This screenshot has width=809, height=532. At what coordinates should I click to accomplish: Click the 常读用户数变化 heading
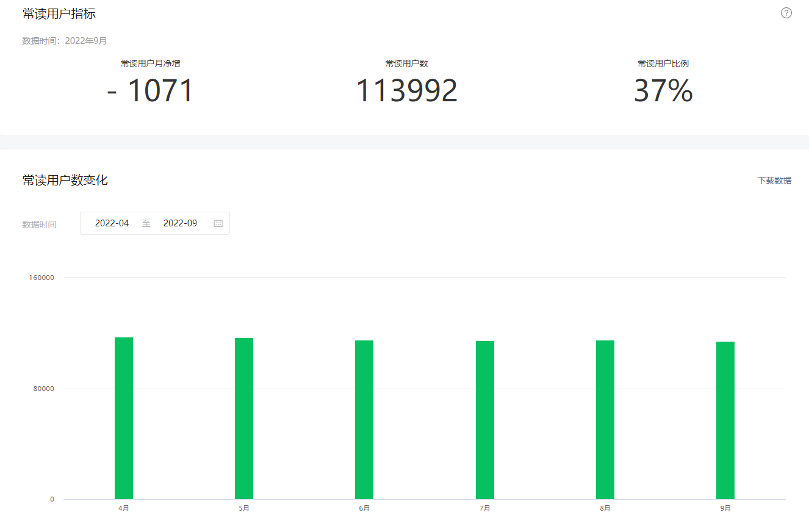tap(65, 180)
